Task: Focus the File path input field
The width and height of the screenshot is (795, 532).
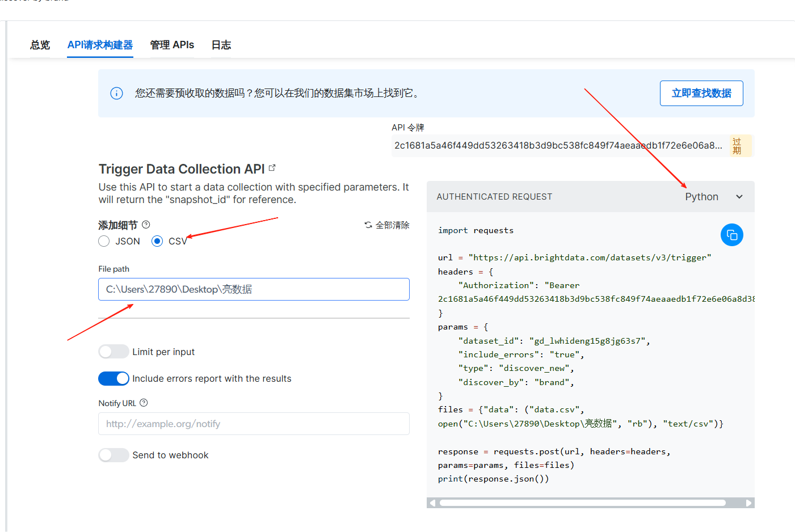Action: (x=254, y=289)
